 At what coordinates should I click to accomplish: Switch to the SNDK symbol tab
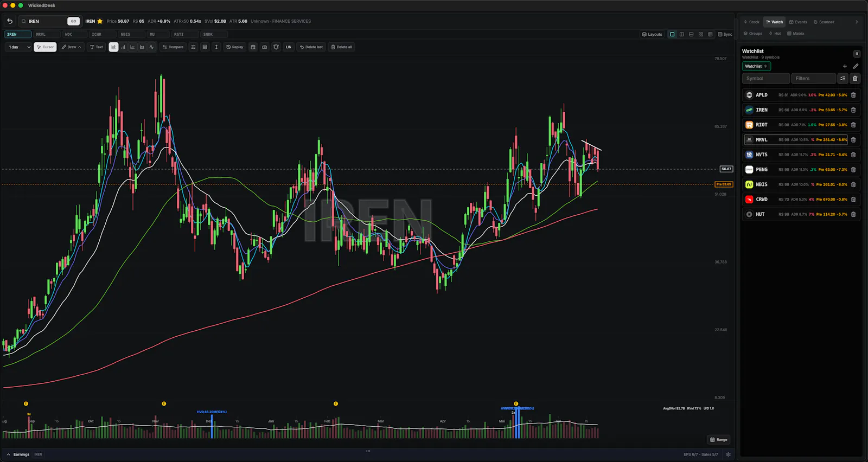[x=213, y=34]
